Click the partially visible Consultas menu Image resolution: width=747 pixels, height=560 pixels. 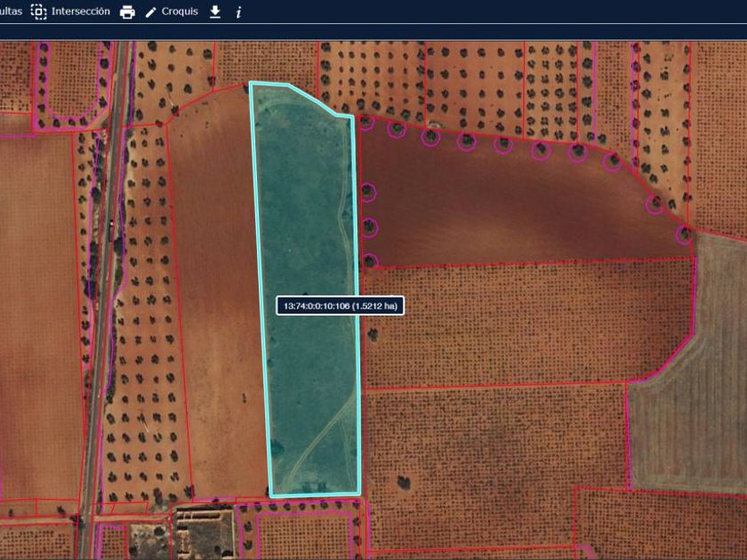pyautogui.click(x=11, y=12)
